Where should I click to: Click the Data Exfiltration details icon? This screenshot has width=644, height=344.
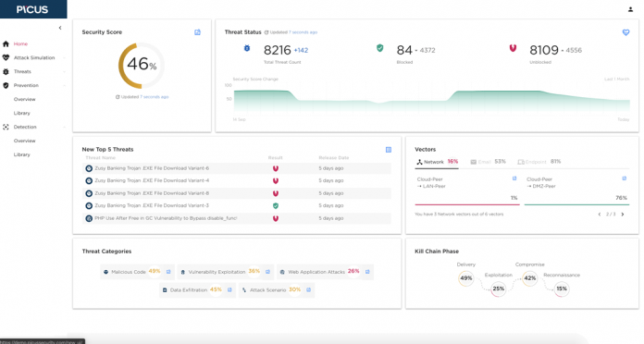[x=229, y=289]
